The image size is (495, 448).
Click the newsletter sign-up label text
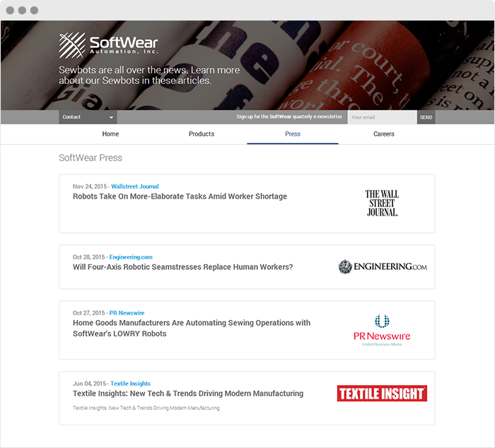pos(289,117)
